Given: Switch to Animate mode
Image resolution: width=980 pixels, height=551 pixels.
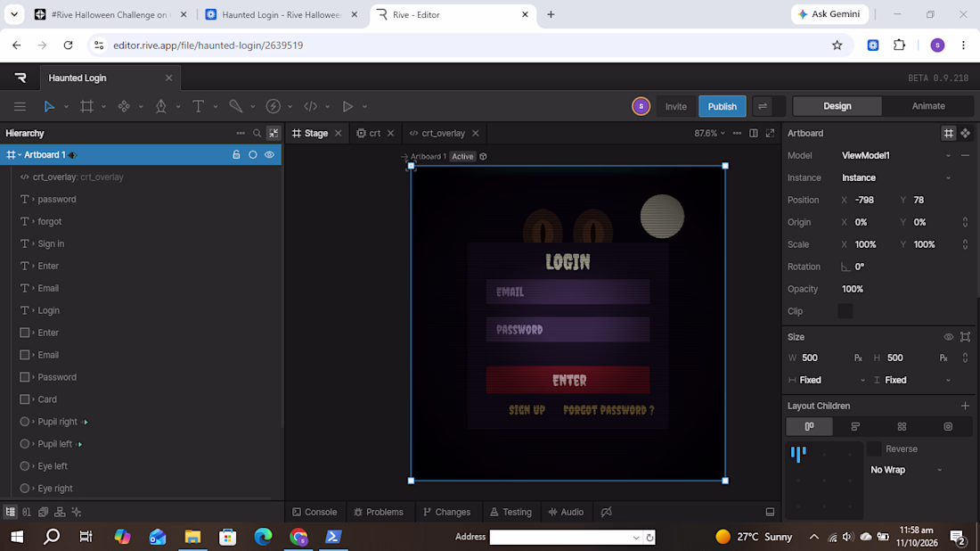Looking at the screenshot, I should 928,106.
